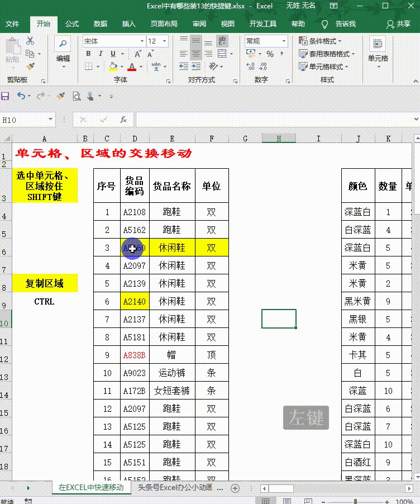Click the 条件格式 button
The width and height of the screenshot is (420, 504).
click(321, 41)
